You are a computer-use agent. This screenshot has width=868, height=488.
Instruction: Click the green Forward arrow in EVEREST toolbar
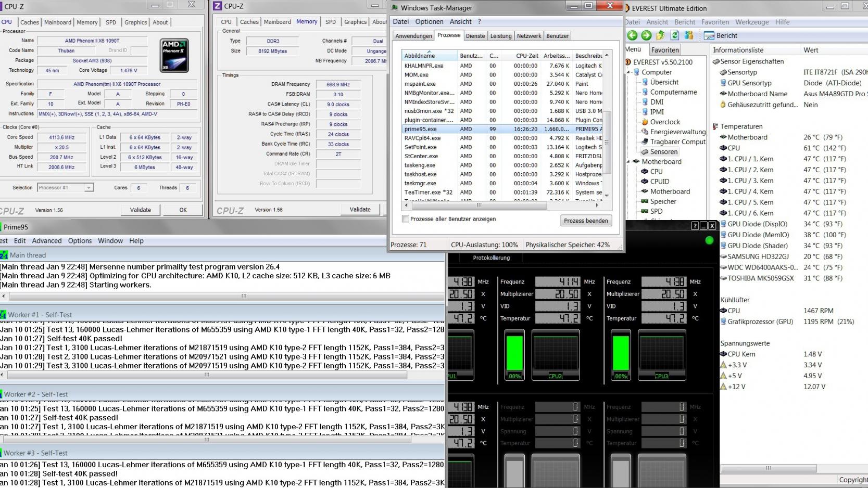pos(646,35)
